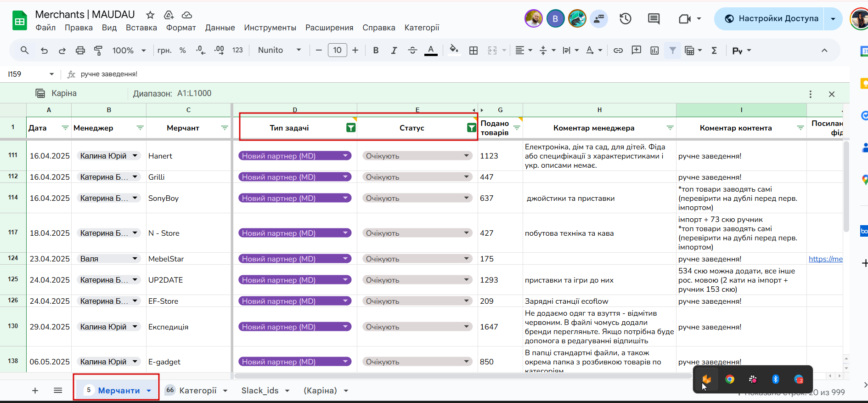
Task: View the cloud document status icon
Action: pyautogui.click(x=187, y=15)
